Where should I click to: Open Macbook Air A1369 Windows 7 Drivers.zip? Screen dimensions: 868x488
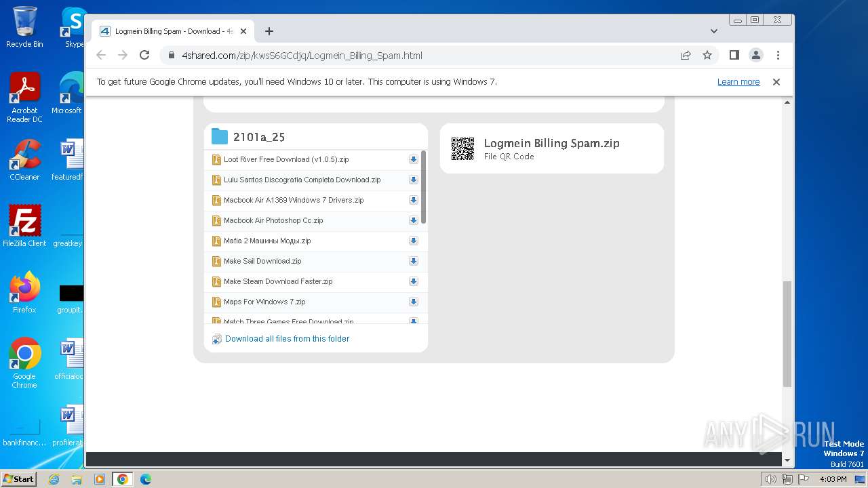tap(294, 200)
